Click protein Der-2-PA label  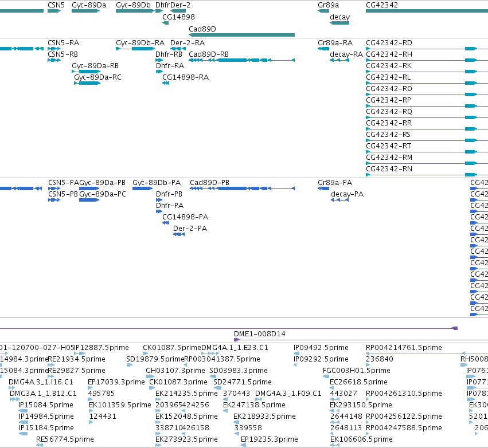click(x=190, y=229)
